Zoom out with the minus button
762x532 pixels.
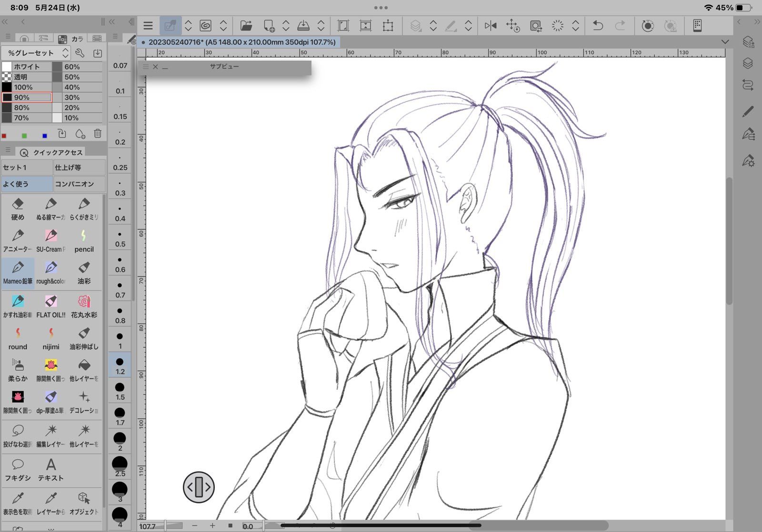pos(194,526)
